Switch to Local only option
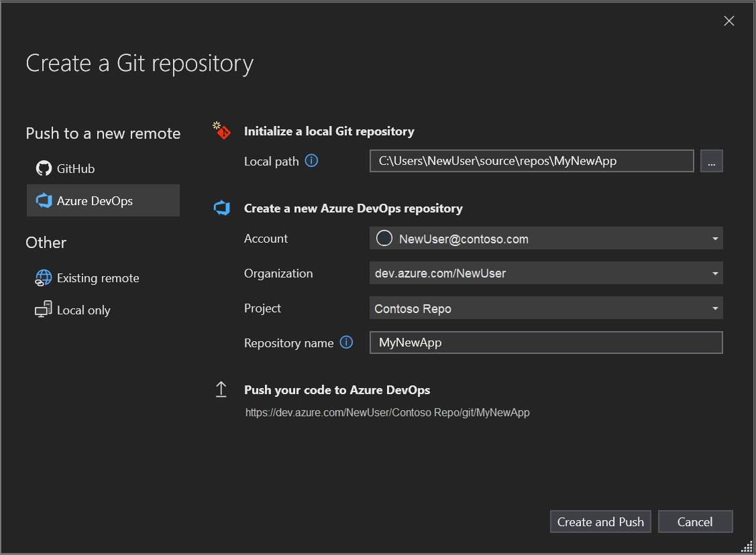 [x=83, y=310]
